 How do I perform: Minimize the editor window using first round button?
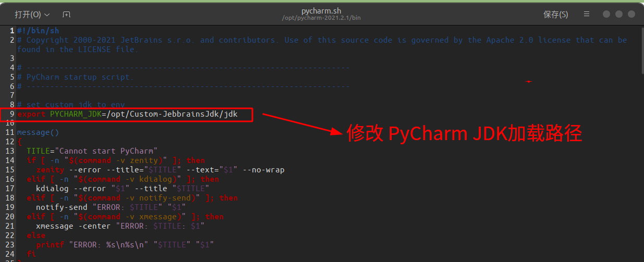[606, 15]
